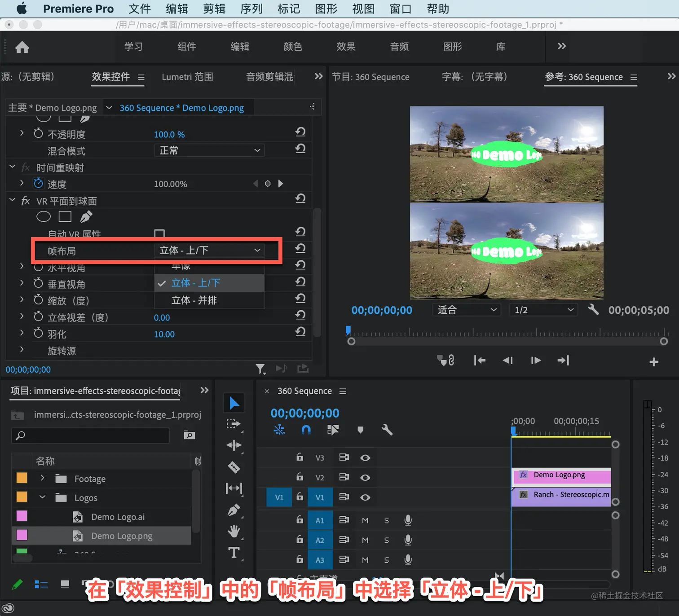679x616 pixels.
Task: Select the Pen tool in toolbar
Action: (234, 510)
